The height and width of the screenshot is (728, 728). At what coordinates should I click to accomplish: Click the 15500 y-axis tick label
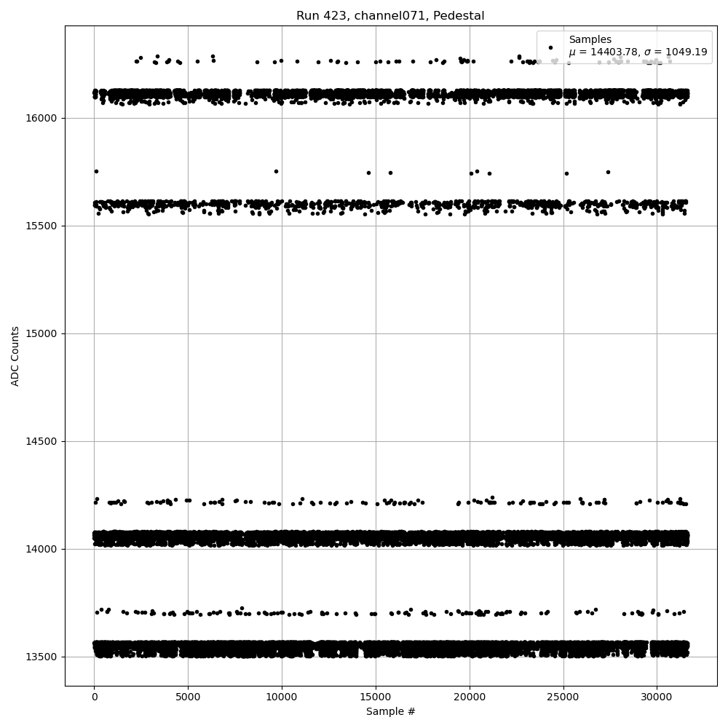click(43, 226)
